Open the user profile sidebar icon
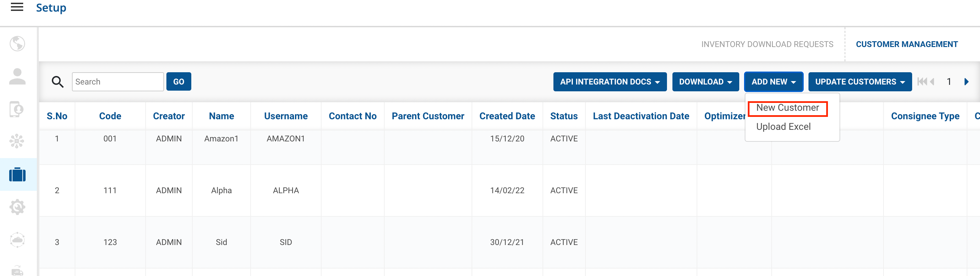980x276 pixels. 17,76
